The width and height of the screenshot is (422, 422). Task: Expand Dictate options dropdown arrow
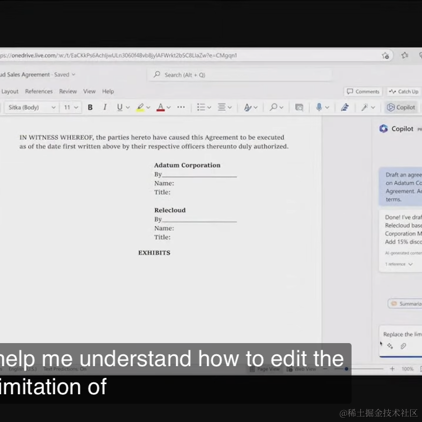(327, 107)
